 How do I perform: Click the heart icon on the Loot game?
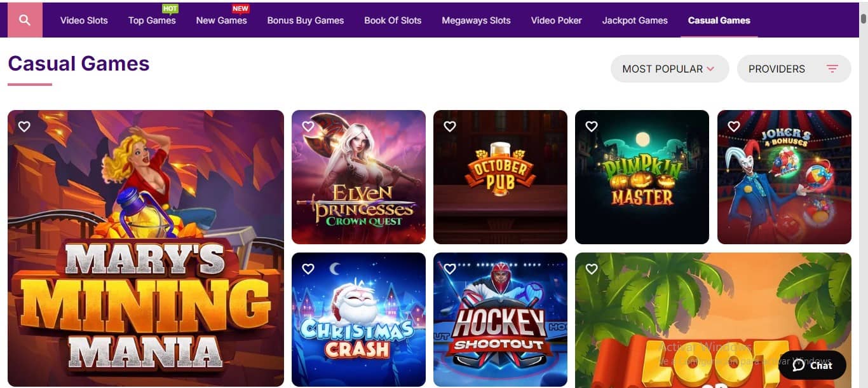click(x=592, y=268)
